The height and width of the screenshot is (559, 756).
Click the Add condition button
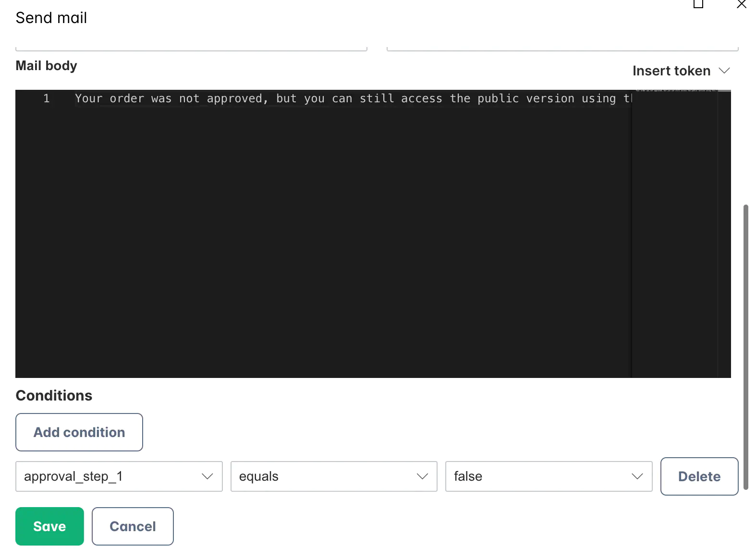79,432
